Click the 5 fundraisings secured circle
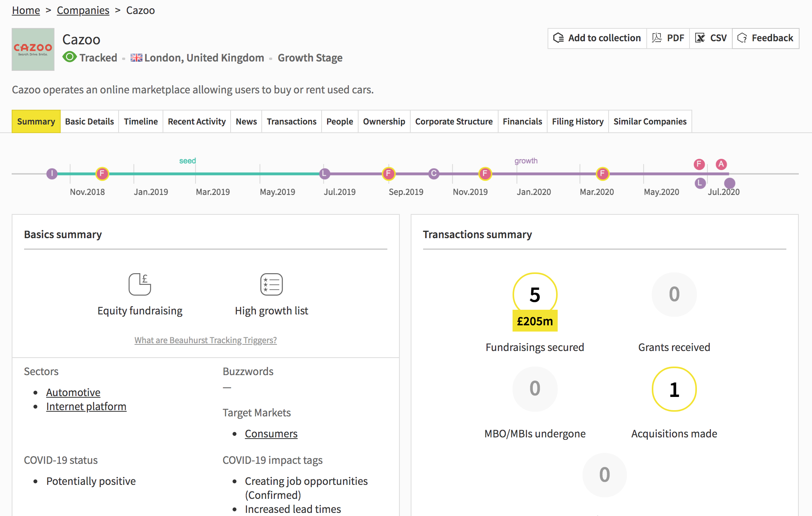Screen dimensions: 812x516 535,294
